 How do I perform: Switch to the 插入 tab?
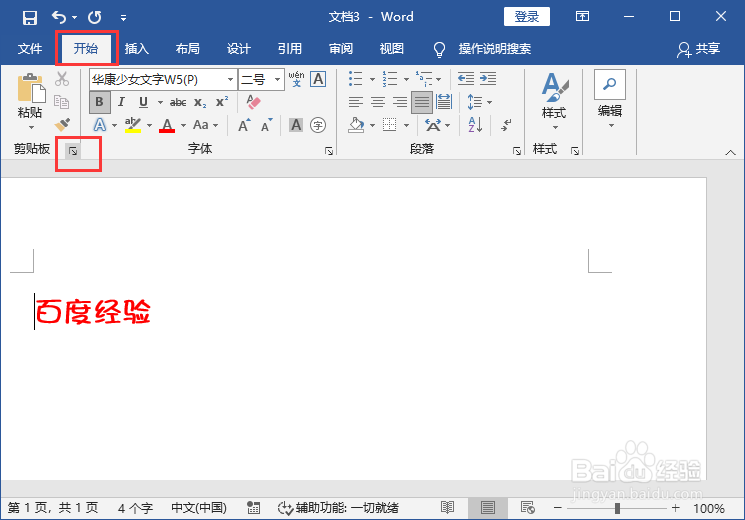(137, 48)
